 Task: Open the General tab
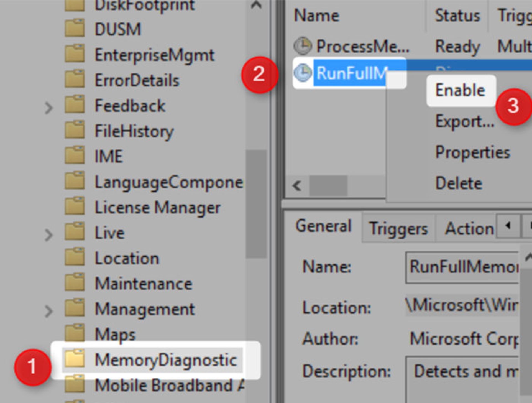coord(323,226)
